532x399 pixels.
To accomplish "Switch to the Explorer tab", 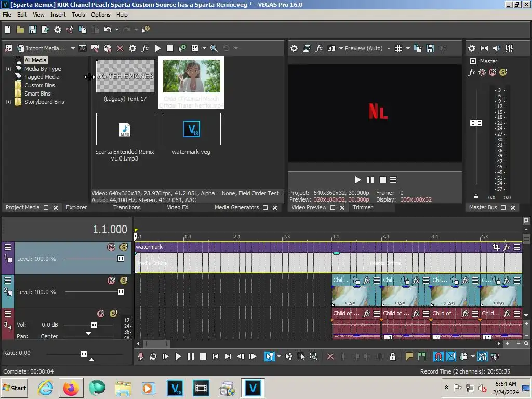I will click(x=76, y=208).
